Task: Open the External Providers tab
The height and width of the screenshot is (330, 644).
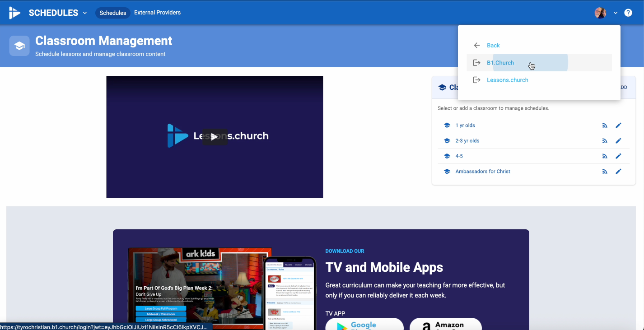Action: point(157,13)
